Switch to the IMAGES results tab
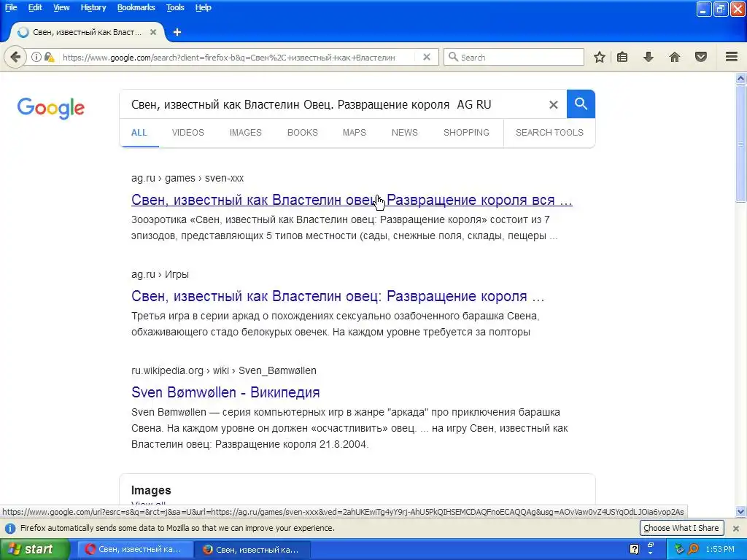 coord(246,133)
